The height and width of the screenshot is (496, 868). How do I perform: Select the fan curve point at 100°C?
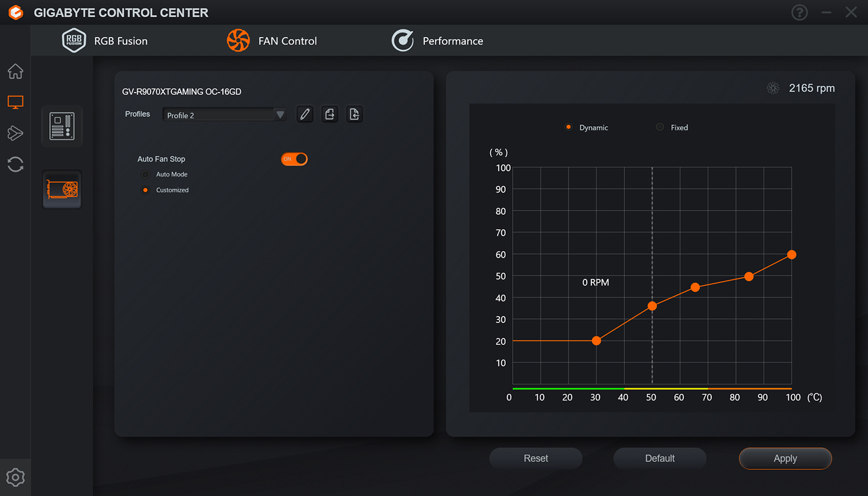[792, 255]
